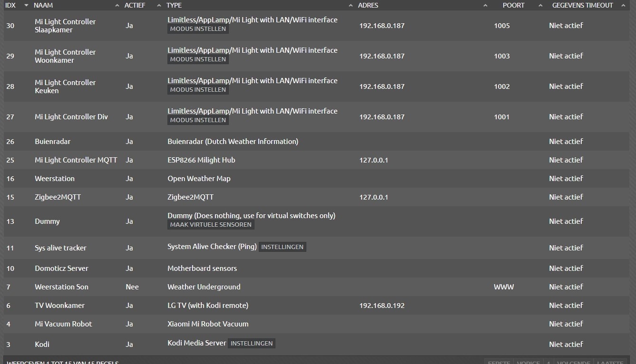This screenshot has height=364, width=636.
Task: Click LG TV (with Kodi remote) type text
Action: (x=208, y=306)
